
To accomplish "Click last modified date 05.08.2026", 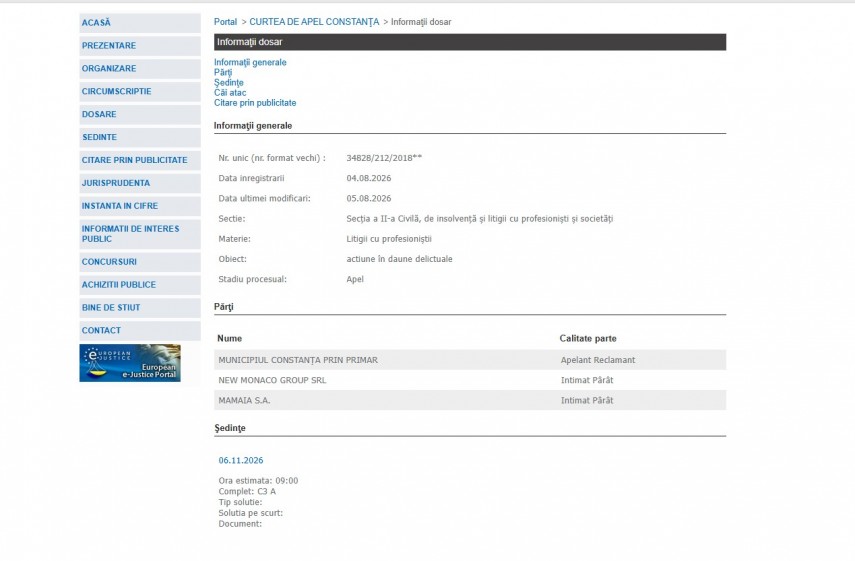I will (x=369, y=198).
